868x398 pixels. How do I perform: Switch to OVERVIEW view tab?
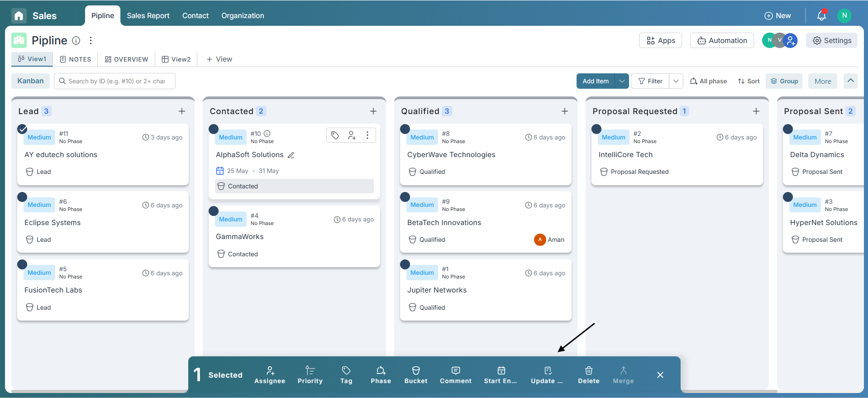pos(127,59)
